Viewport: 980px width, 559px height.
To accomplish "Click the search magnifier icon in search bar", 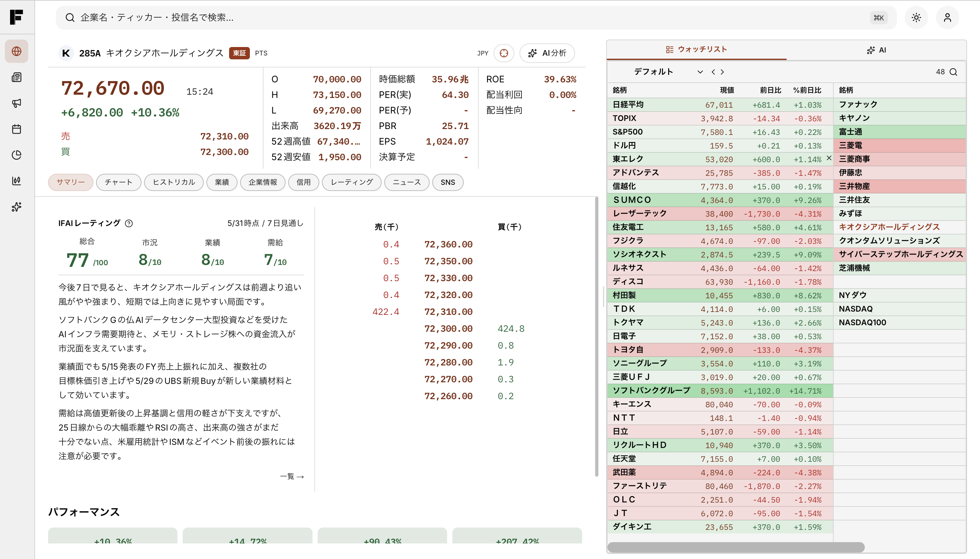I will coord(69,18).
